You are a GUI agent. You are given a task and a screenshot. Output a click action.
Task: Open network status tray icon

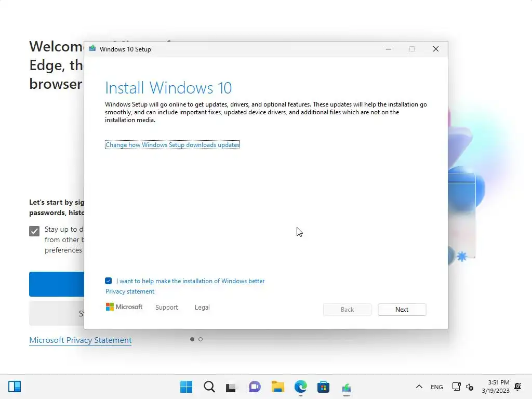pos(456,387)
